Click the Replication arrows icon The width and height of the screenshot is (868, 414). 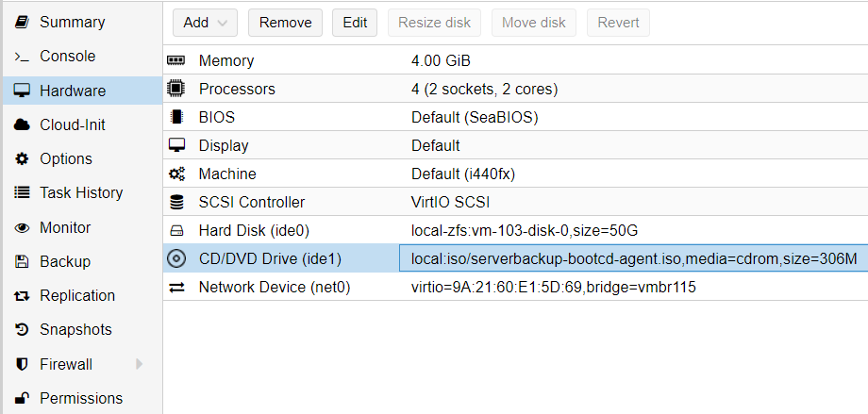click(22, 296)
